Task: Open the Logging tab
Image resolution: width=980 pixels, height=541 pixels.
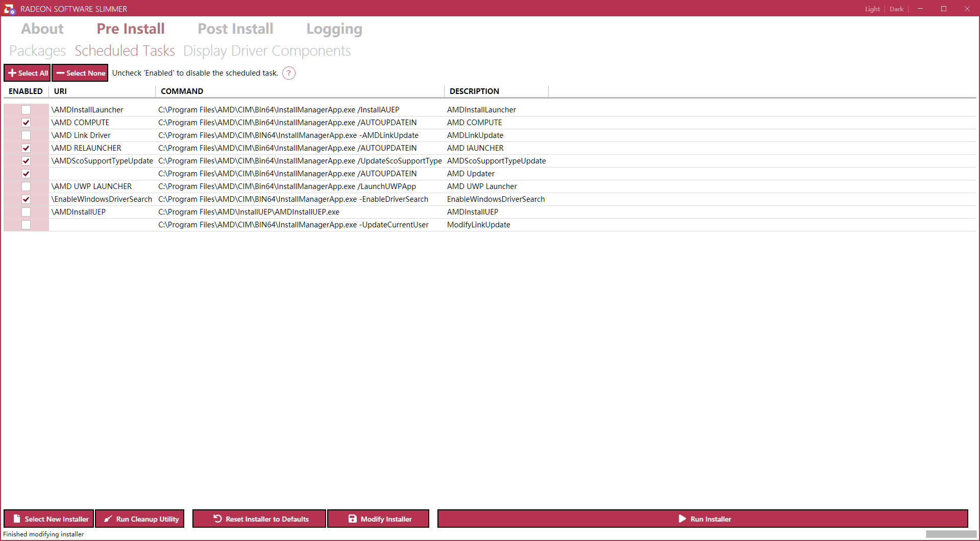Action: tap(334, 29)
